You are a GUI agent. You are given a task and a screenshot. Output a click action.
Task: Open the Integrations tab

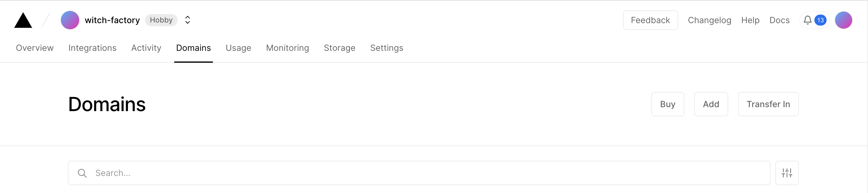(92, 48)
